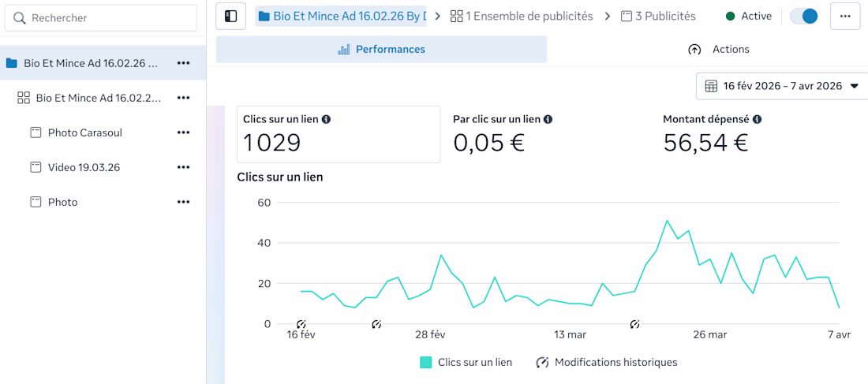This screenshot has width=868, height=384.
Task: Toggle the sidebar panel icon
Action: coord(231,16)
